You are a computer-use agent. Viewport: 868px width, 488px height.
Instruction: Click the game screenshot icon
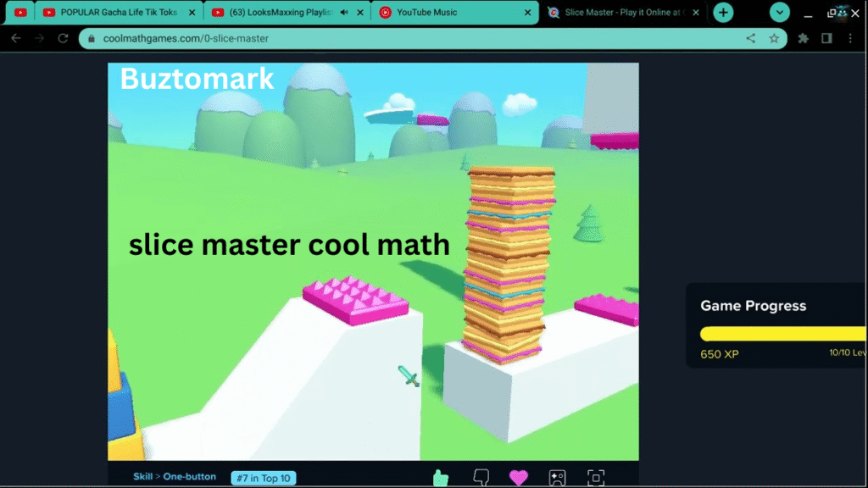(x=558, y=478)
